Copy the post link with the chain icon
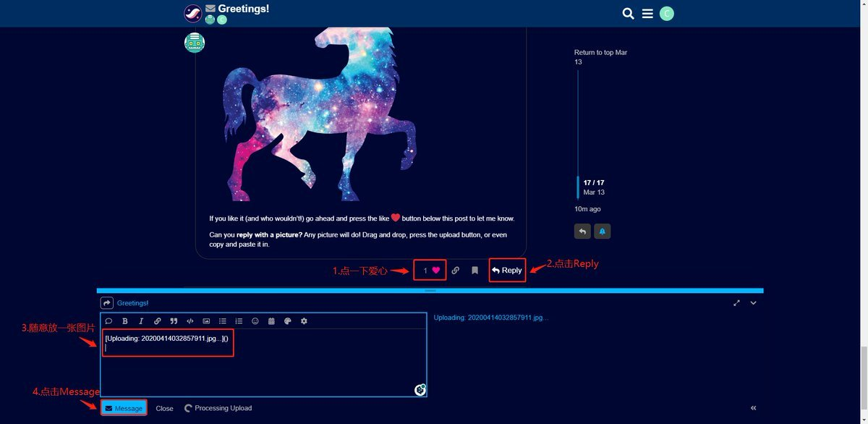Viewport: 868px width, 424px height. [x=455, y=271]
